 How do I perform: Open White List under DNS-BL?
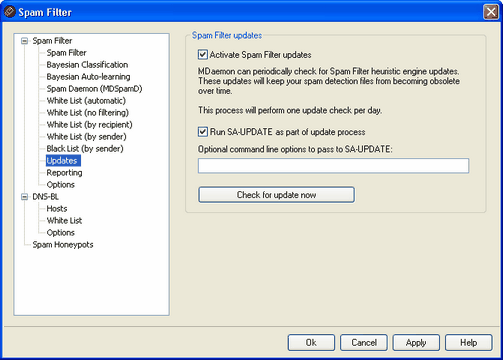click(64, 221)
